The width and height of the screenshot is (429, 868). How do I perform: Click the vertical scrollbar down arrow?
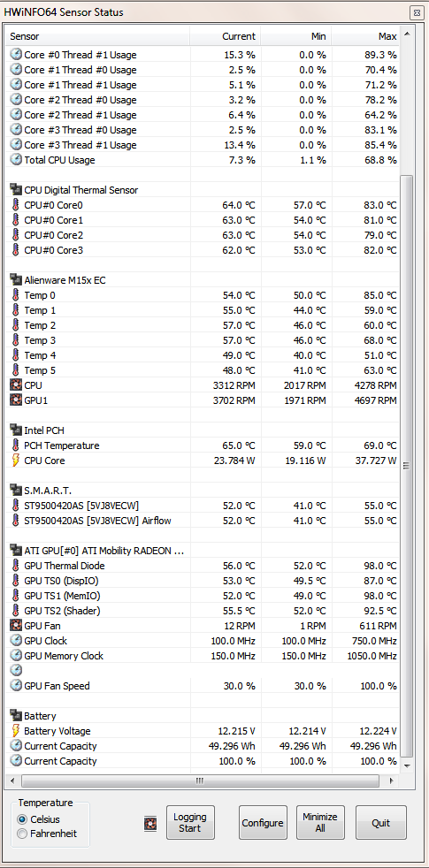click(x=407, y=766)
